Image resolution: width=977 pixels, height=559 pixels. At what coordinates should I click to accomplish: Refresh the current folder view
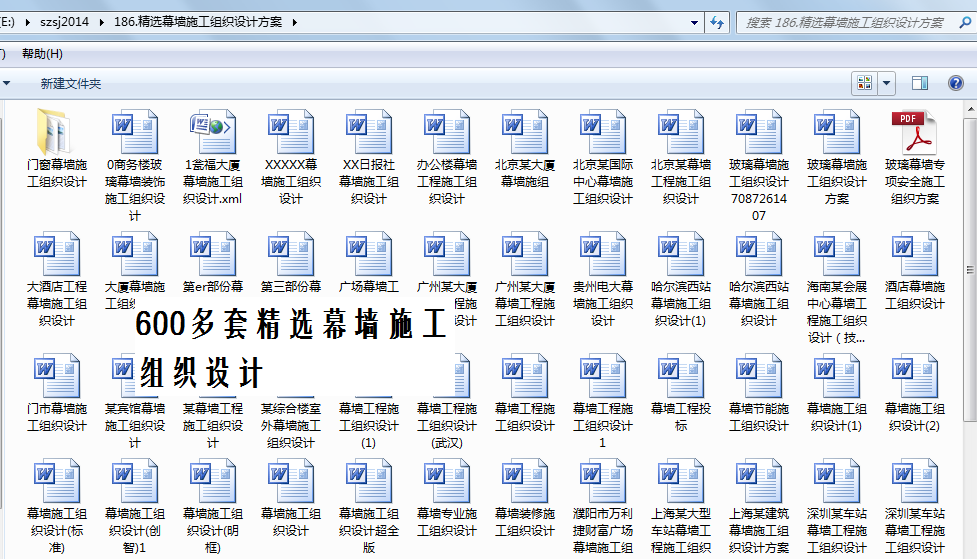point(717,21)
